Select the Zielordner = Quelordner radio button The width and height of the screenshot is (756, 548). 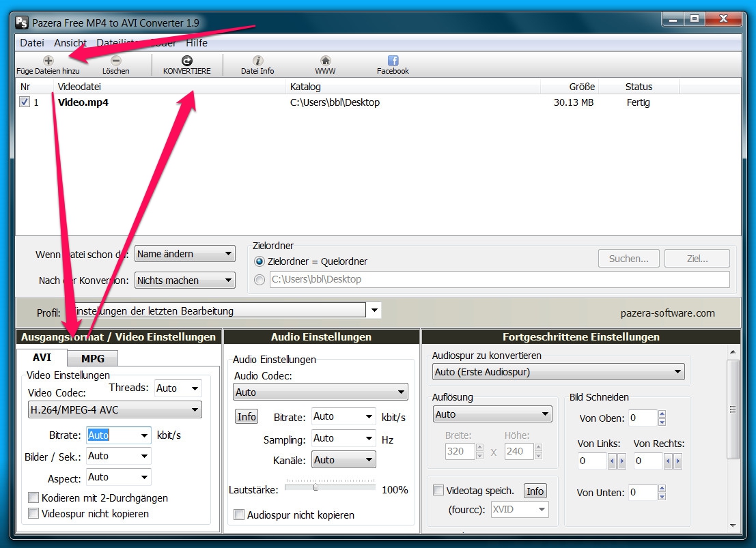(260, 261)
